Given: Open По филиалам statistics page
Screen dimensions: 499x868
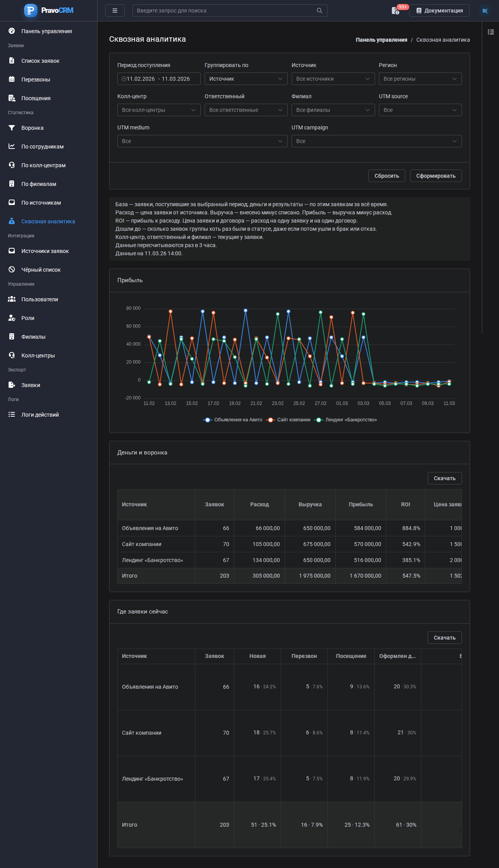Looking at the screenshot, I should (48, 184).
